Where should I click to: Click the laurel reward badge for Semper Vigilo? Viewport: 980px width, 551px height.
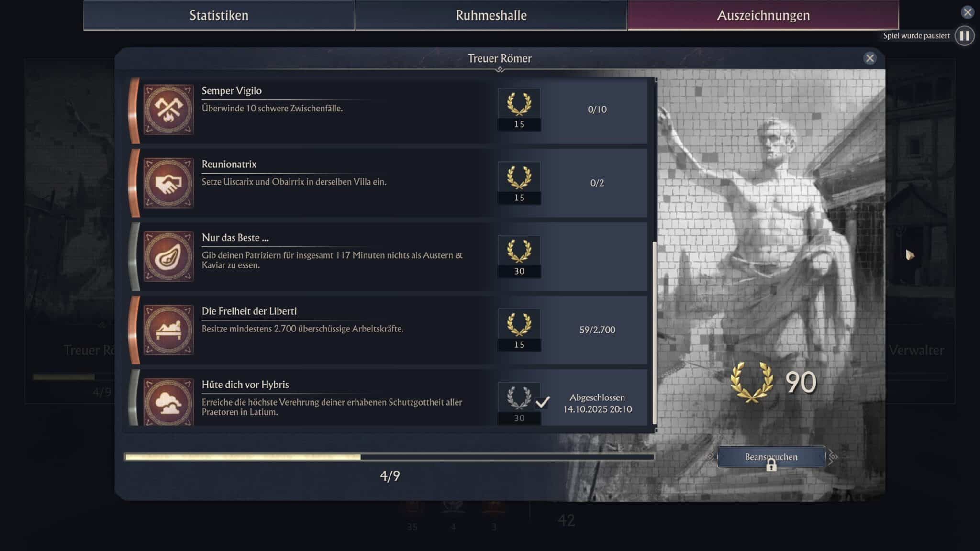point(519,110)
